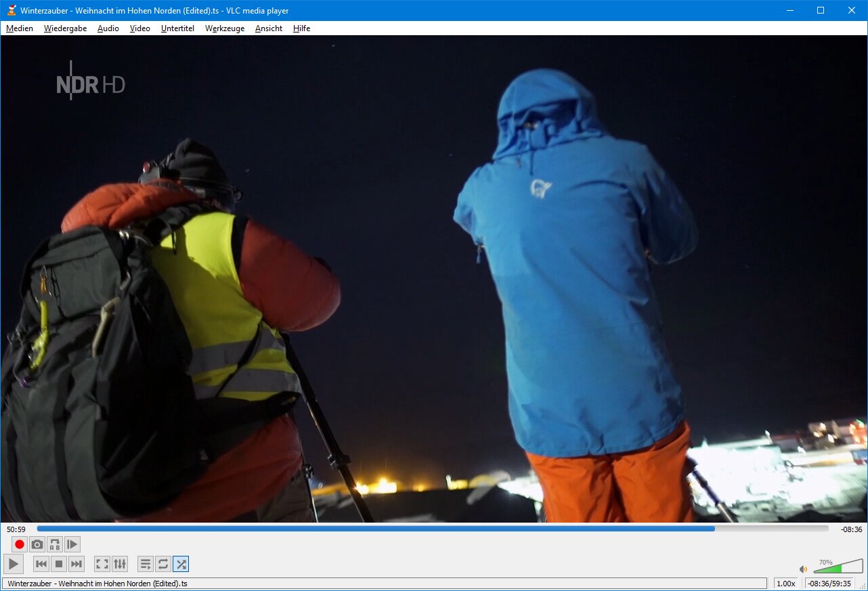Toggle fullscreen video mode
Image resolution: width=868 pixels, height=591 pixels.
pos(102,564)
